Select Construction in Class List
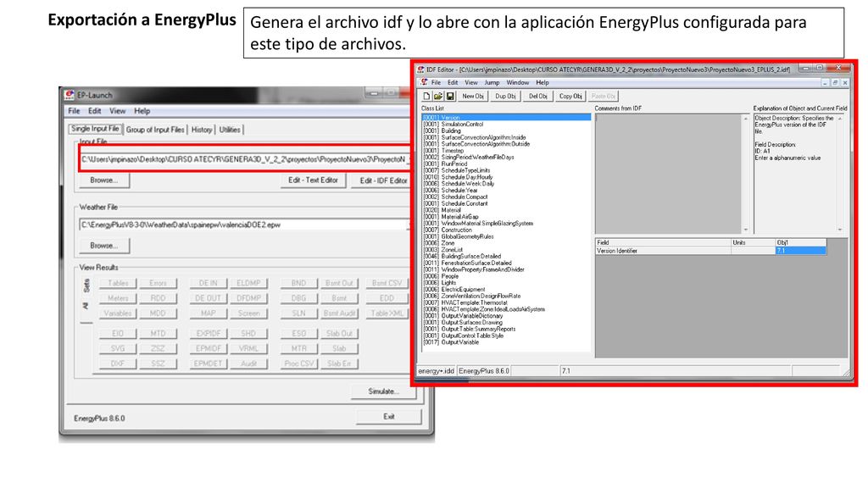Screen dimensions: 868x488 point(448,230)
